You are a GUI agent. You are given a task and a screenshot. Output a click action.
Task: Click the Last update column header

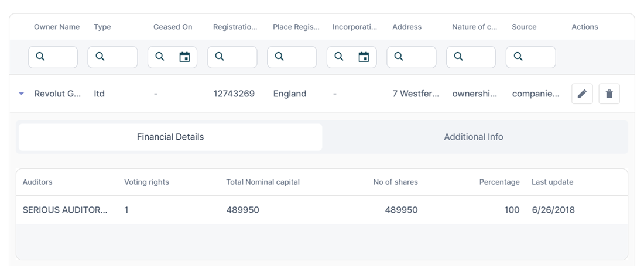click(552, 182)
